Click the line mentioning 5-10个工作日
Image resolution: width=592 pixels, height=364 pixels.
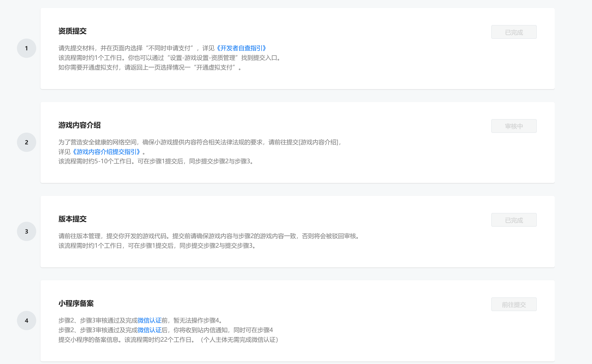[x=156, y=161]
